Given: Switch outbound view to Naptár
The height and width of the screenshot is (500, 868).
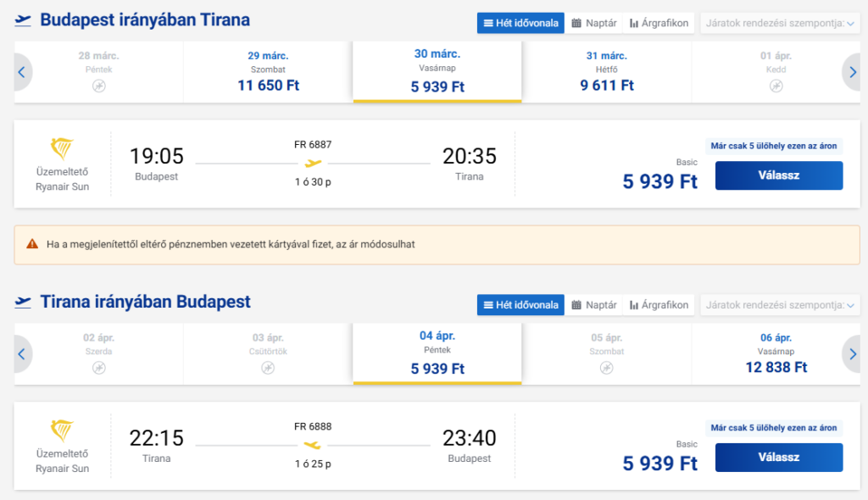Looking at the screenshot, I should (594, 23).
